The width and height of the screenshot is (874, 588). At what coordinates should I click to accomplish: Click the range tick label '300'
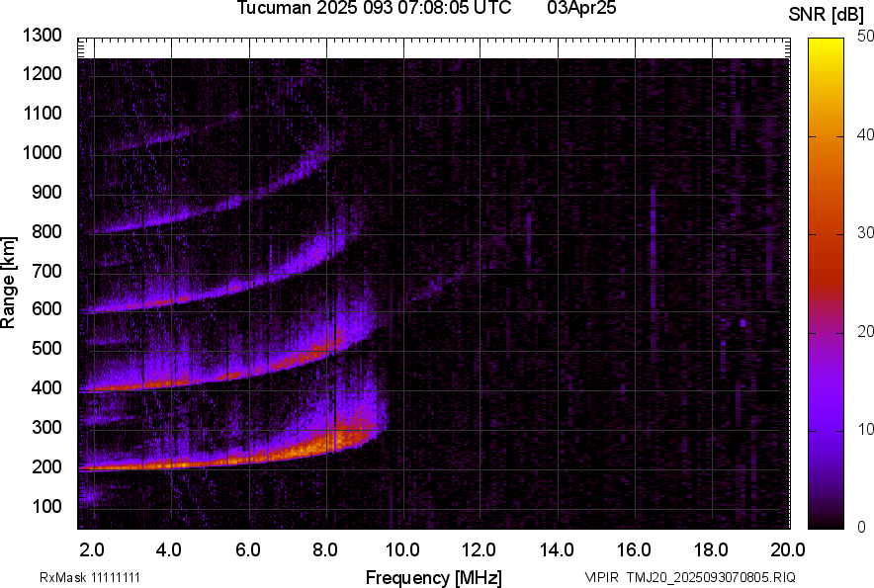point(46,428)
